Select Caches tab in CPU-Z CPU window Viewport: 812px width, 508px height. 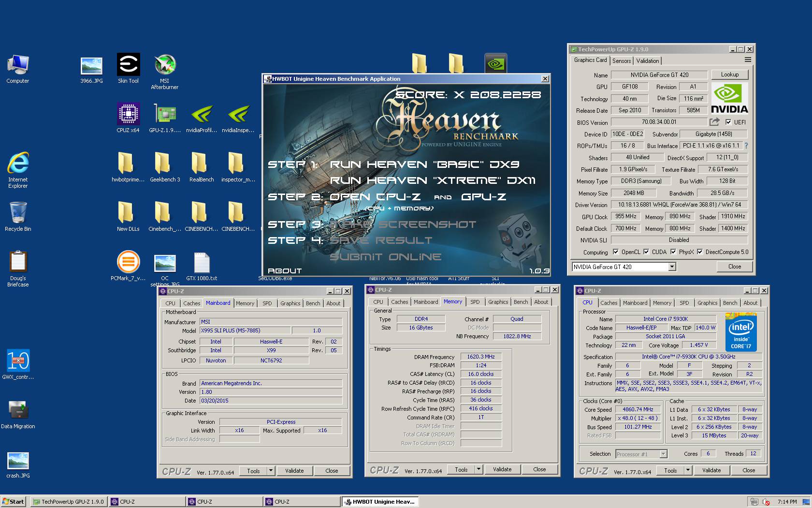(609, 303)
